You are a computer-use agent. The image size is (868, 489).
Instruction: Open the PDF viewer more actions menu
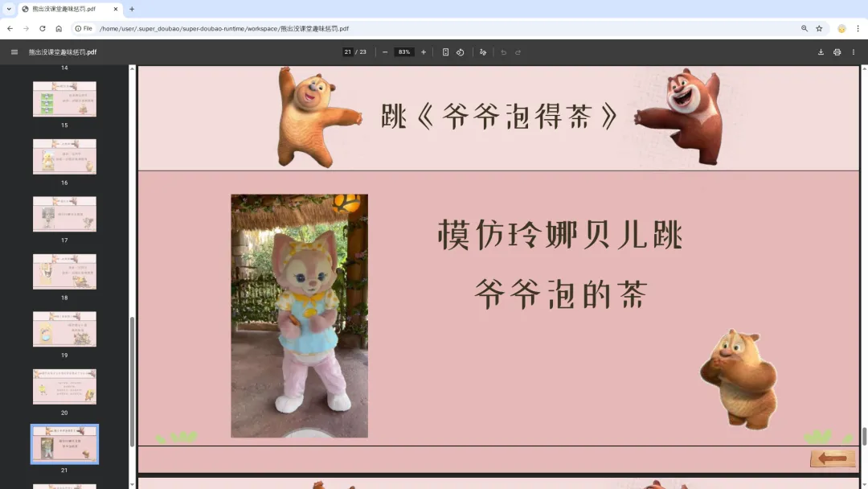pos(853,52)
